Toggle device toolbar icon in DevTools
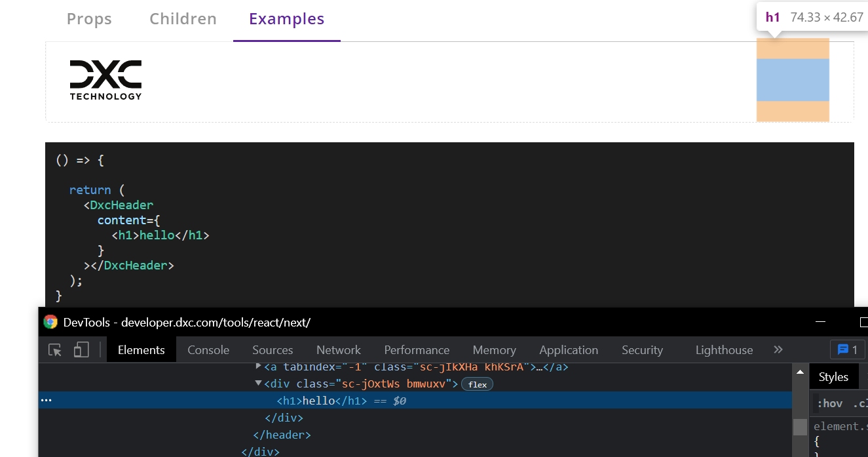The width and height of the screenshot is (868, 457). click(81, 350)
